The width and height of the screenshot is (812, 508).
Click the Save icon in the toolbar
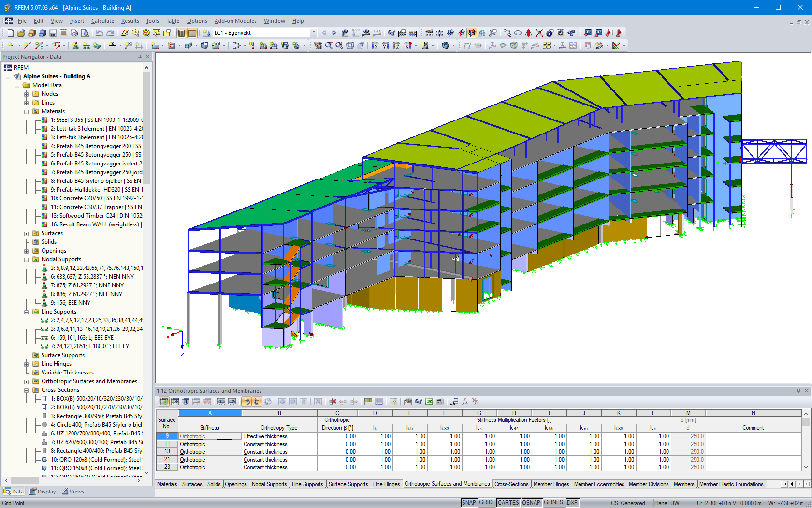[53, 33]
